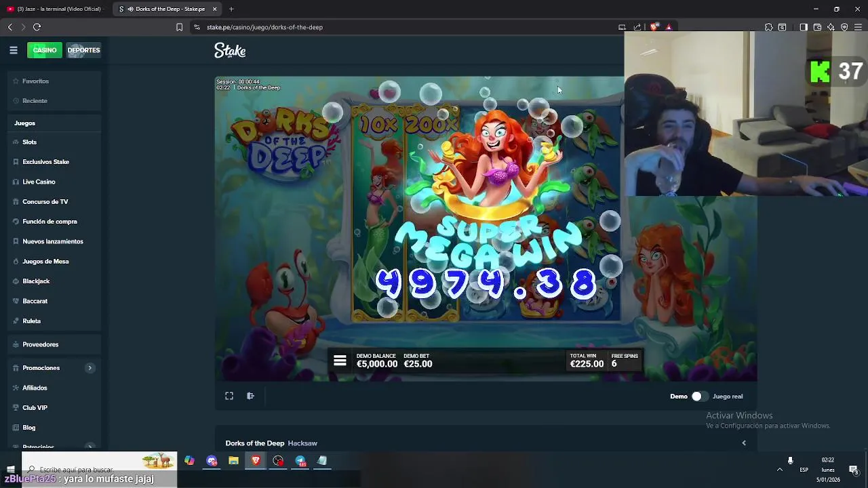Click the Brave Shields lion icon
Viewport: 868px width, 488px height.
click(654, 27)
